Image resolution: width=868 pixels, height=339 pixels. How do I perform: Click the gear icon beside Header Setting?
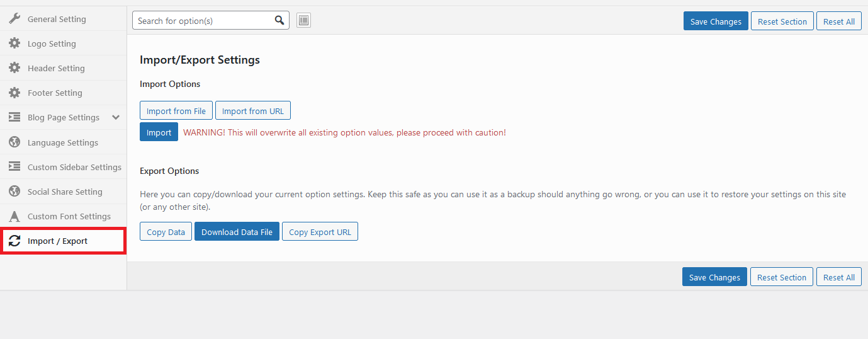point(14,68)
